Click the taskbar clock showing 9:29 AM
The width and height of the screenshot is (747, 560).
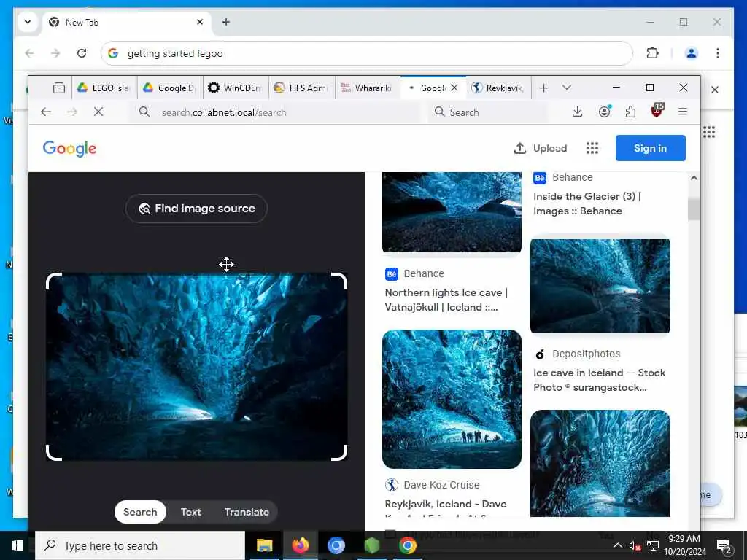684,545
